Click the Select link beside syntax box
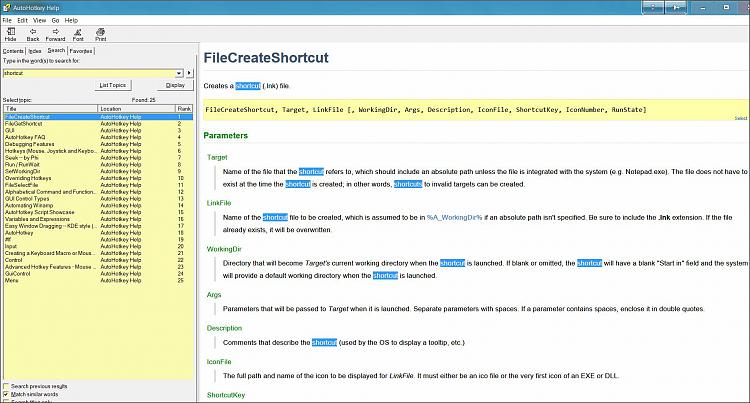This screenshot has width=750, height=403. (740, 118)
